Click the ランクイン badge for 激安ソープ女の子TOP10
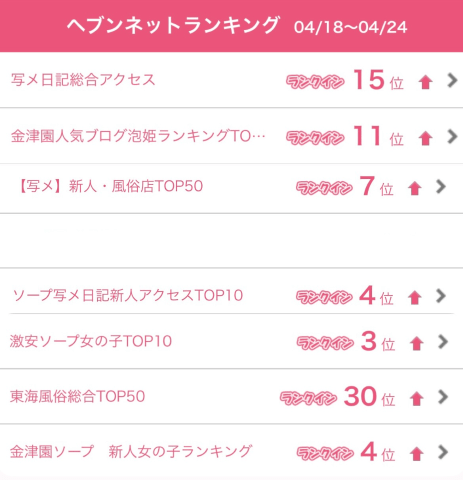 tap(325, 343)
